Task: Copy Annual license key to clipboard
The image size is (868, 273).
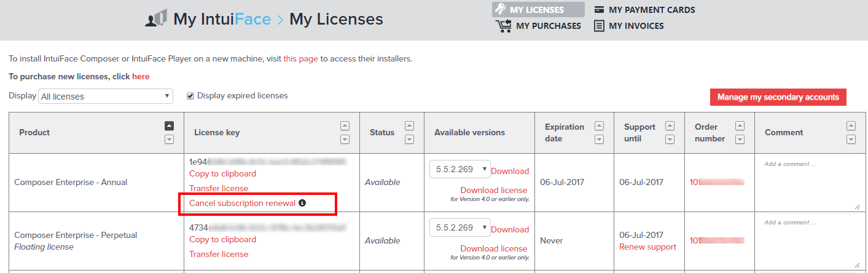Action: click(x=222, y=173)
